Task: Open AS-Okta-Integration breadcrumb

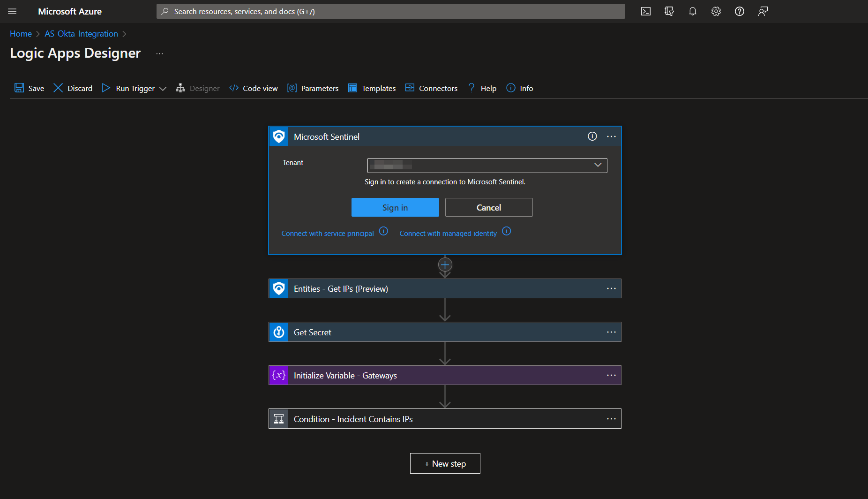Action: tap(81, 34)
